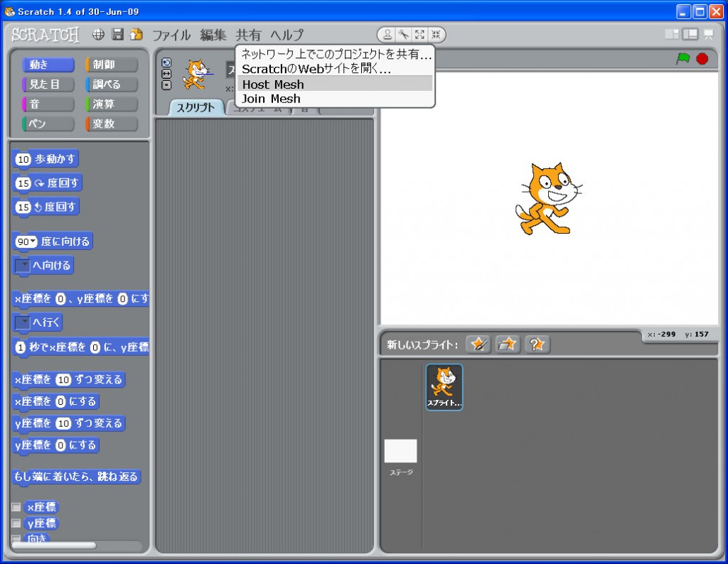Click the current sprite cat thumbnail above scripts
Screen dimensions: 728x564
point(198,74)
